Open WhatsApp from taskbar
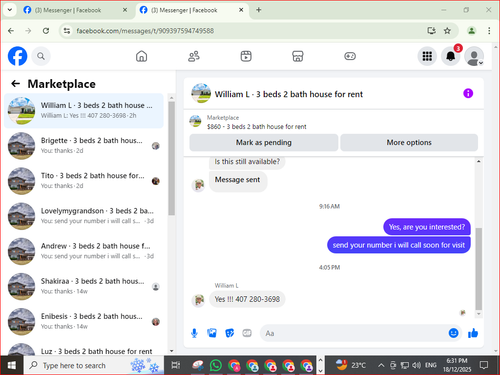 coord(216,365)
